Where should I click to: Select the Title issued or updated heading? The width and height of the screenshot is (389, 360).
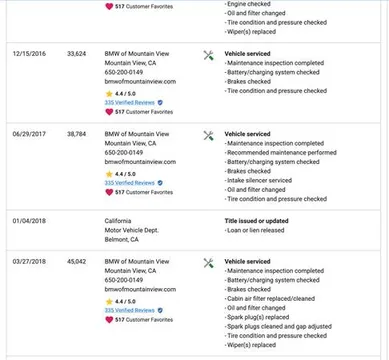(x=256, y=221)
